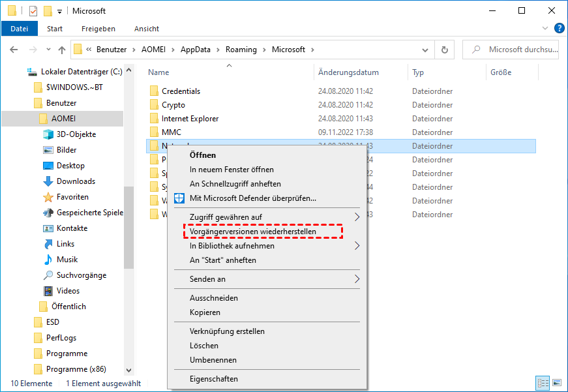Open address bar history dropdown
Viewport: 568px width, 392px height.
tap(426, 50)
